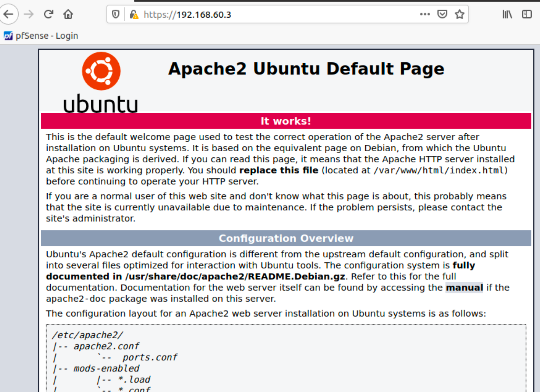The width and height of the screenshot is (540, 392).
Task: Click the Configuration Overview header
Action: click(x=286, y=238)
